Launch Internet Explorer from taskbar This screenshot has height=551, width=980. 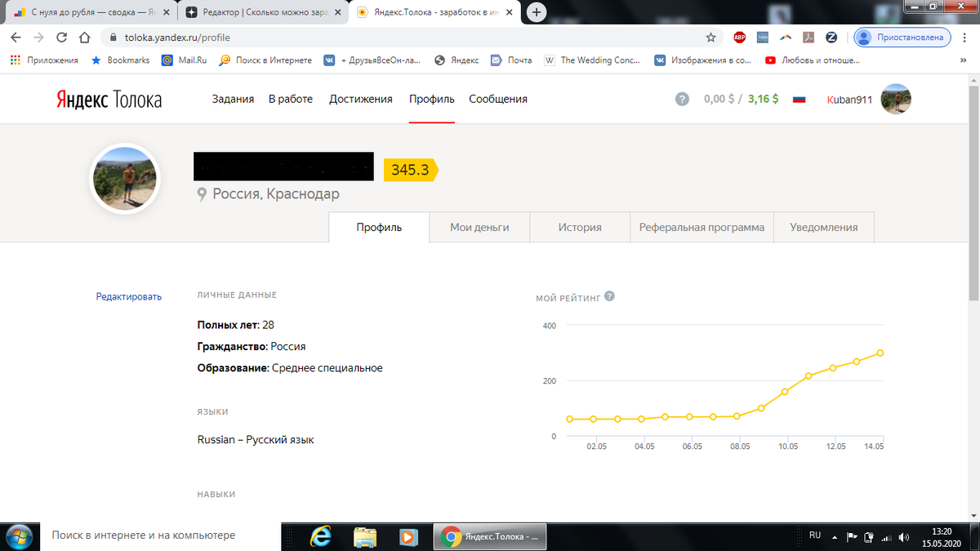[323, 536]
